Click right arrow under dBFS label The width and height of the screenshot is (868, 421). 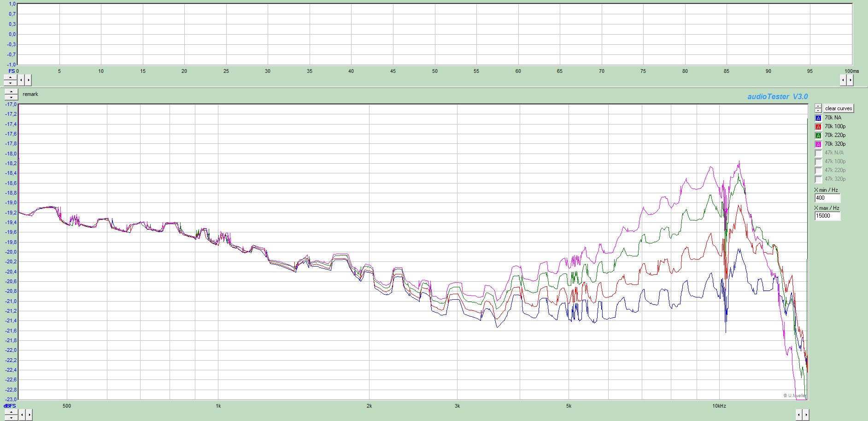29,415
